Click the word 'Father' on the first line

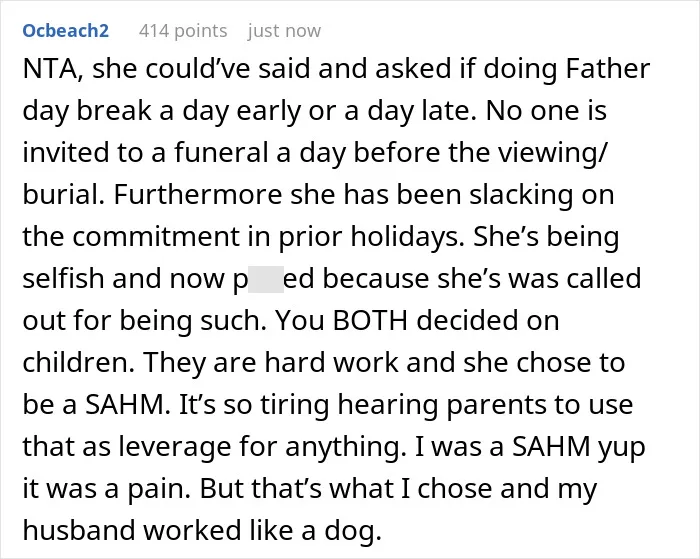pyautogui.click(x=608, y=70)
